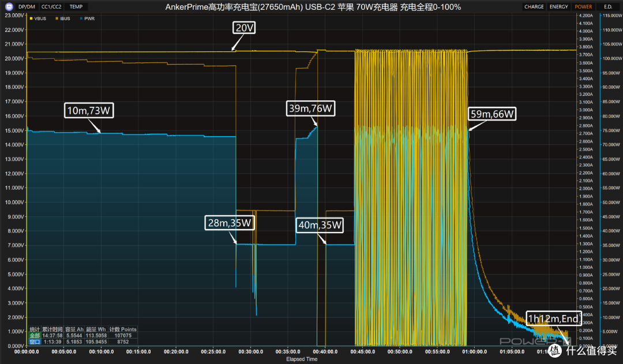Click the 20.000V voltage axis label
The image size is (623, 364).
[14, 58]
